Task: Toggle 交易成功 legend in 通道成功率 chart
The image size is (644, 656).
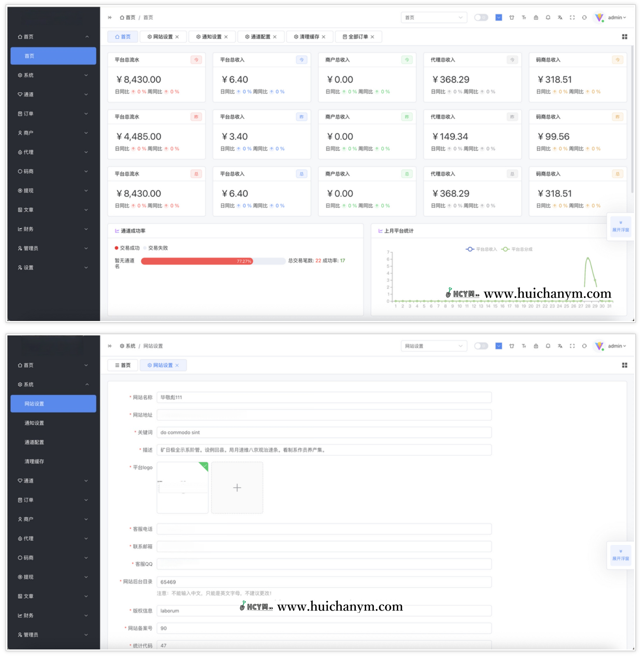Action: click(x=127, y=248)
